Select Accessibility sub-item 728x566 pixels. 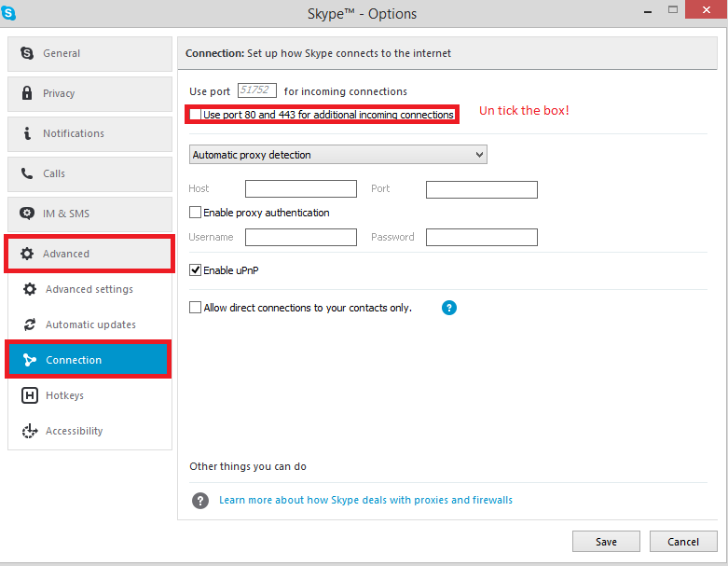click(89, 431)
